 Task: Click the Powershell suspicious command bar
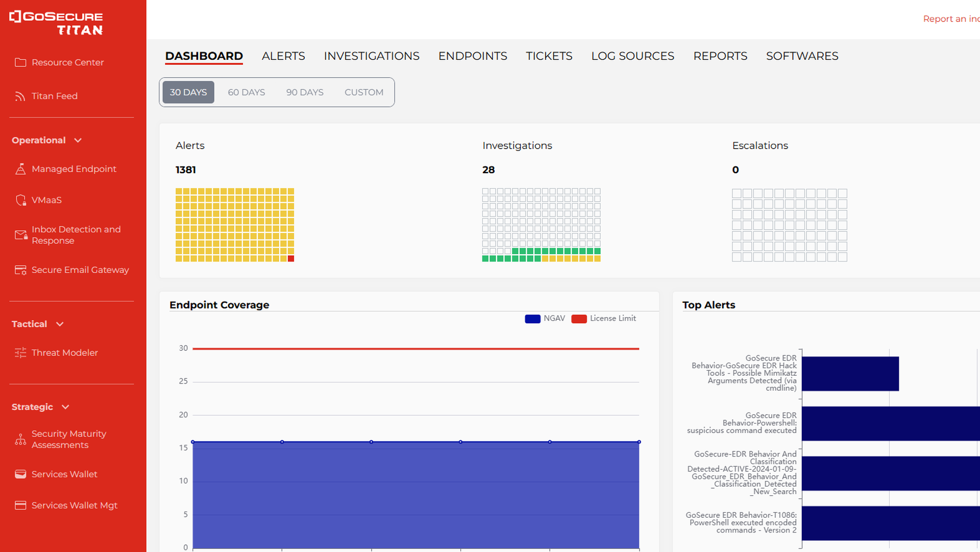coord(891,424)
